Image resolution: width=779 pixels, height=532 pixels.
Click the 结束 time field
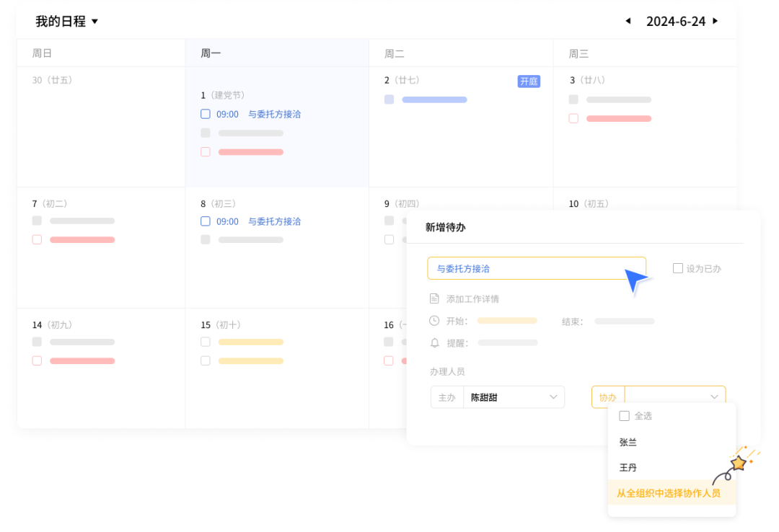click(x=625, y=321)
